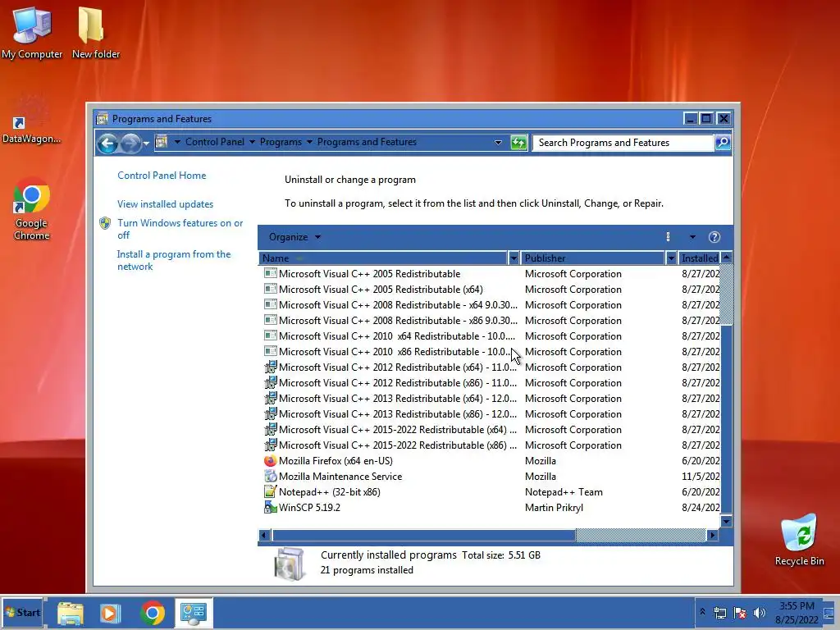
Task: Go back with the back arrow button
Action: coord(107,143)
